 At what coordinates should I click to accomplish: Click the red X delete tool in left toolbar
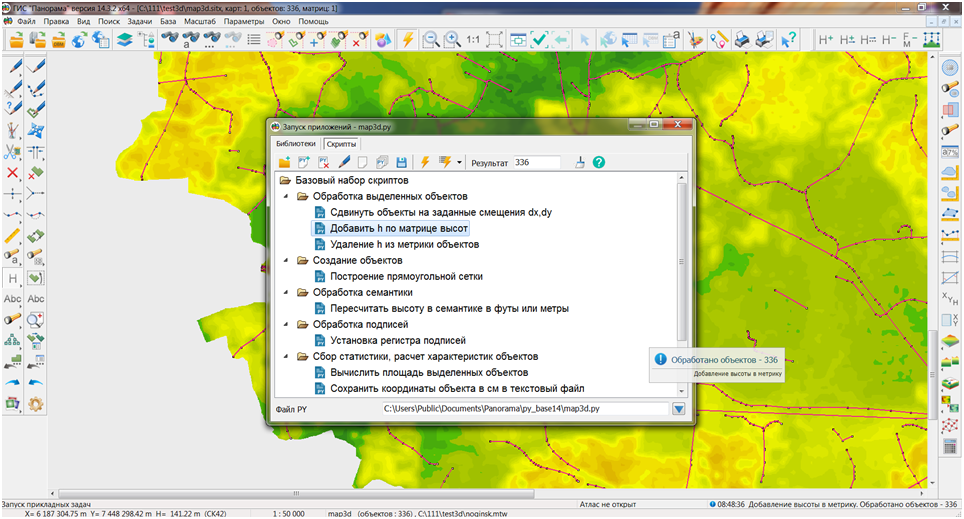coord(12,173)
